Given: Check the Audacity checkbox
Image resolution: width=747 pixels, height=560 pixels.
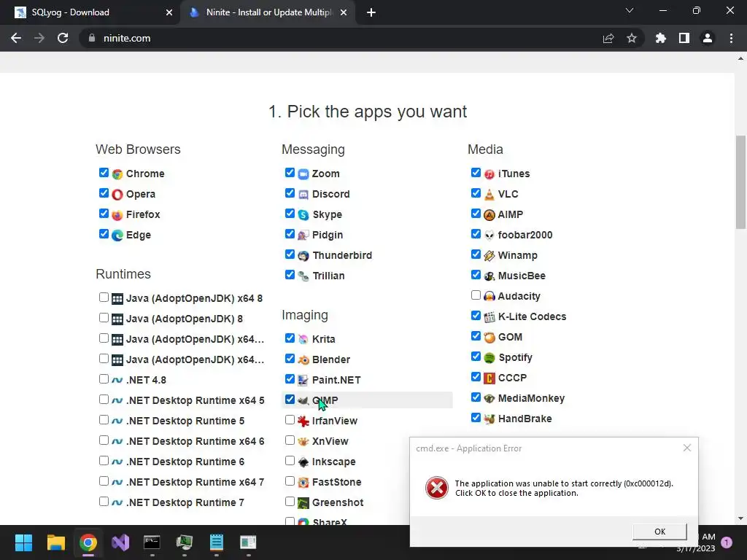Looking at the screenshot, I should [476, 295].
